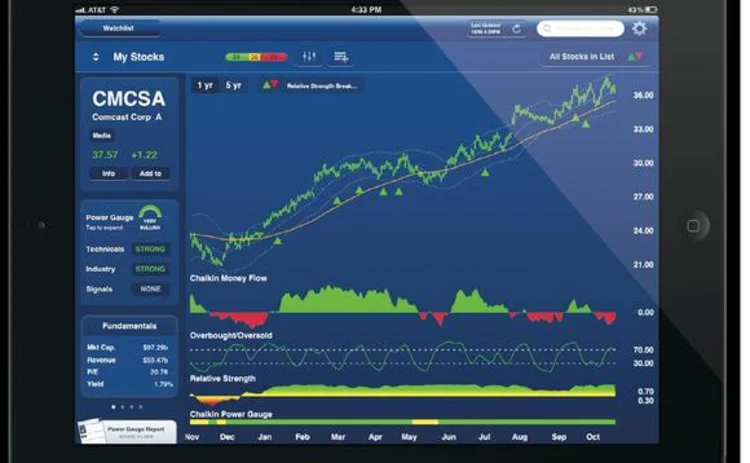The width and height of the screenshot is (750, 463).
Task: Select the 1 yr chart range
Action: 205,86
